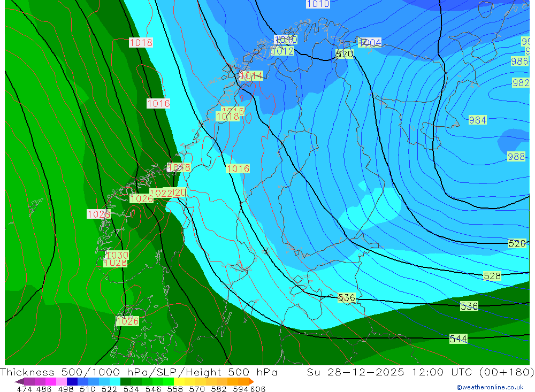Click the 988 isobar label
Viewport: 535px width, 392px height.
click(x=516, y=157)
